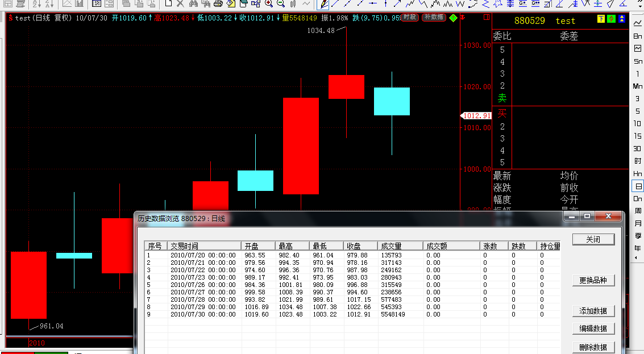Click the 补数据 pill button
The width and height of the screenshot is (644, 354).
pos(434,17)
